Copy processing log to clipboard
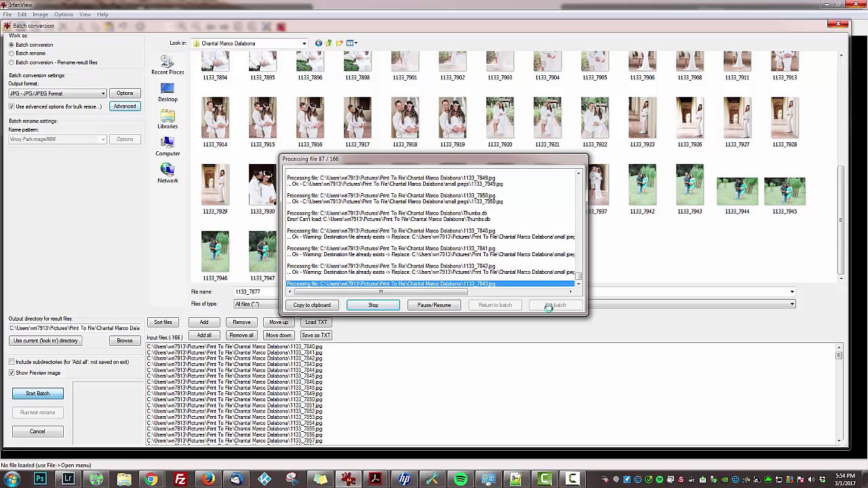The height and width of the screenshot is (488, 868). pos(312,305)
